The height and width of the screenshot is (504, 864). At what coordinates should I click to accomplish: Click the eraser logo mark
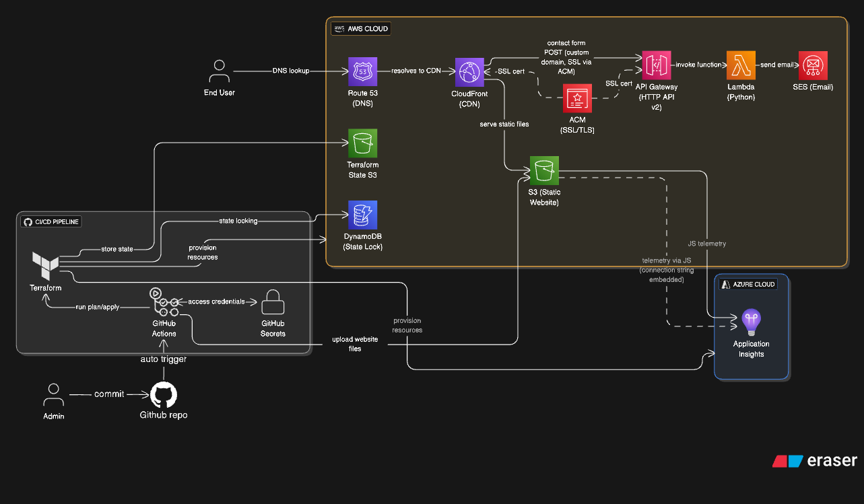coord(788,461)
